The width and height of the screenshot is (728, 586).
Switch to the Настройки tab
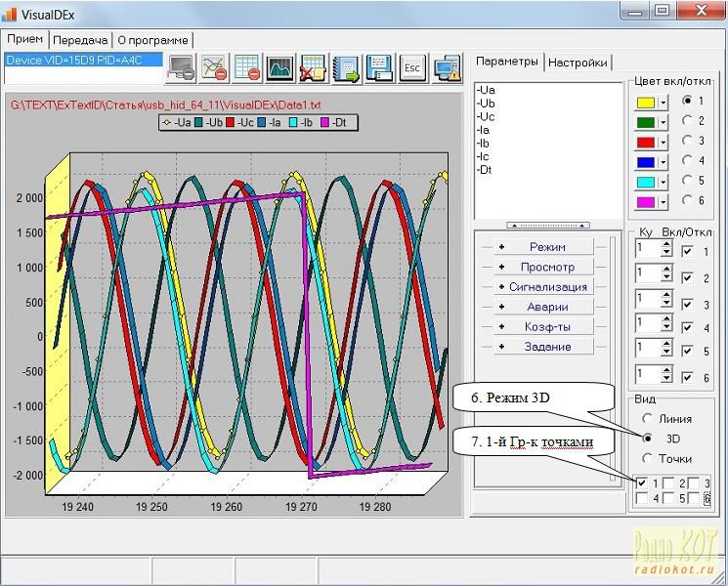click(x=578, y=63)
